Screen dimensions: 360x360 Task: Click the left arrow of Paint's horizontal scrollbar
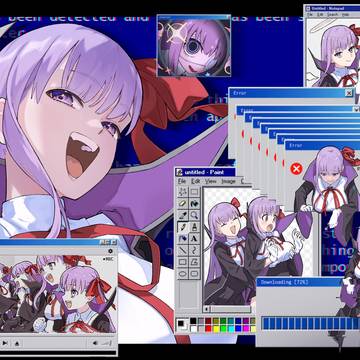207,309
